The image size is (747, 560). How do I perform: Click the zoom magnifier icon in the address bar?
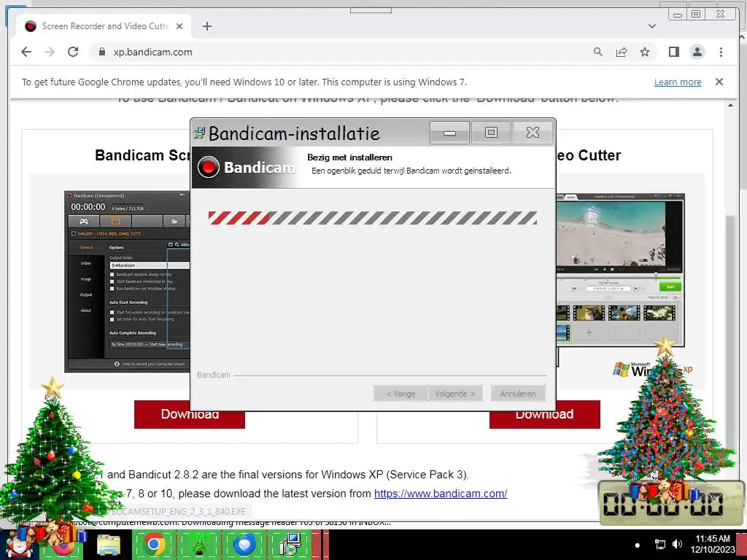click(x=598, y=52)
